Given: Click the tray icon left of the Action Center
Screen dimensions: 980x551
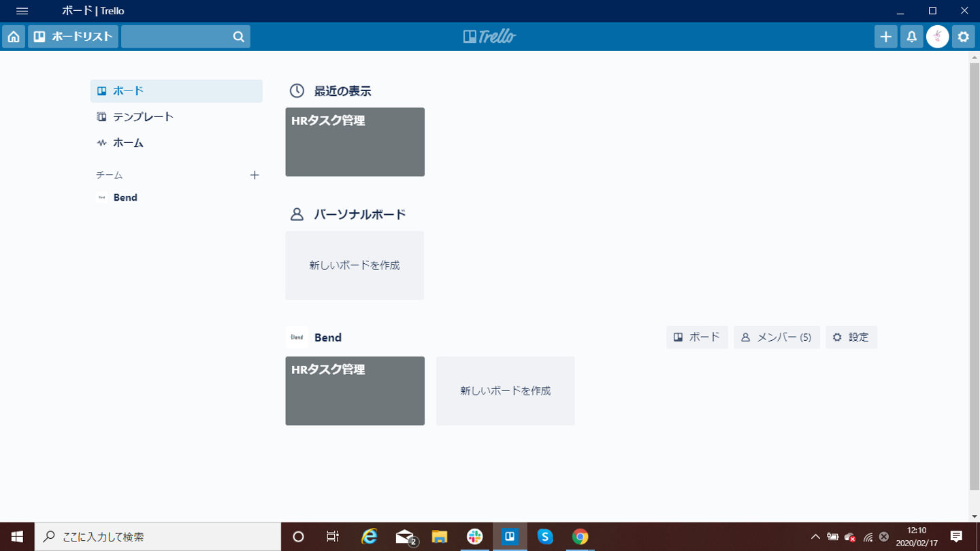Looking at the screenshot, I should (884, 537).
